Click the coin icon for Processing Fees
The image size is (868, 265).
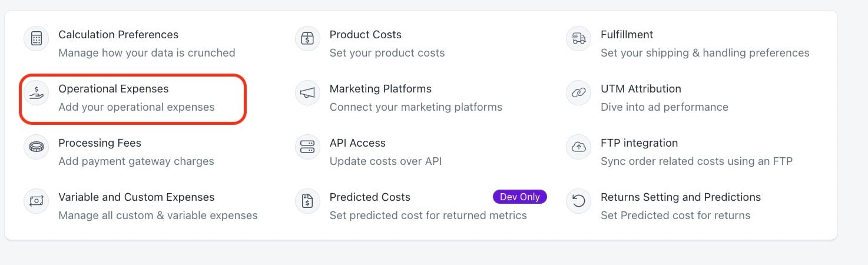pyautogui.click(x=37, y=147)
